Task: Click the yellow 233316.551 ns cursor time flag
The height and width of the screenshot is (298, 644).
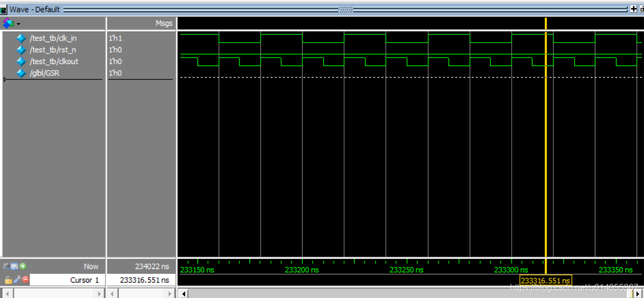Action: point(546,281)
